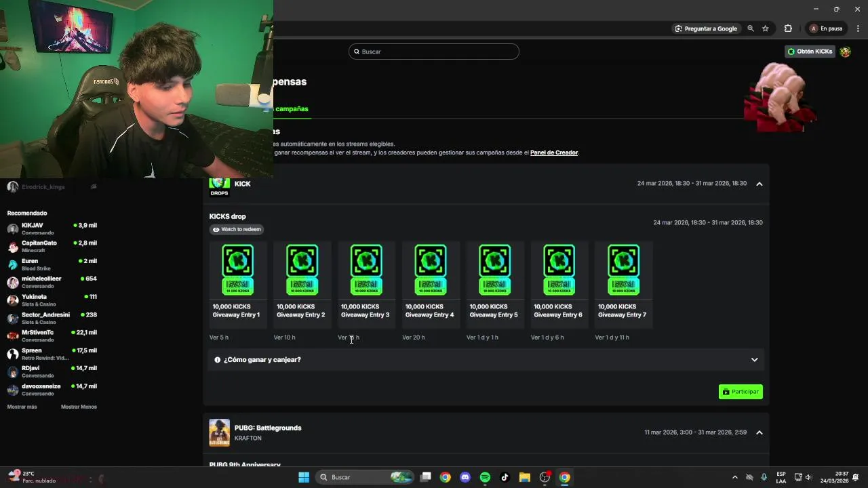Open Sector_Andresini's channel avatar
Image resolution: width=868 pixels, height=488 pixels.
pyautogui.click(x=13, y=318)
